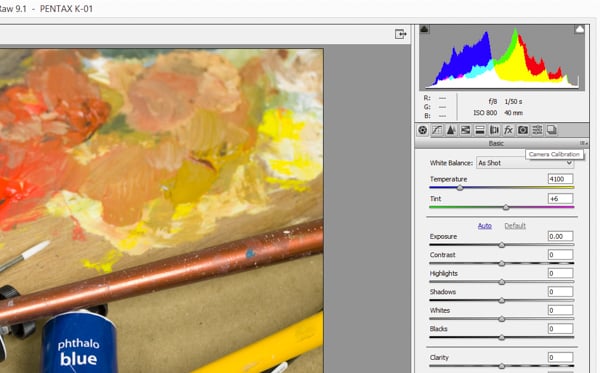The width and height of the screenshot is (600, 373).
Task: Focus the Exposure value field 0.00
Action: (560, 236)
